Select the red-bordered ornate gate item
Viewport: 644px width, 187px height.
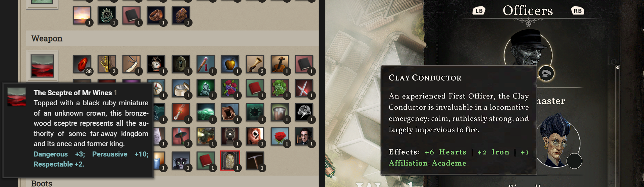coord(230,161)
